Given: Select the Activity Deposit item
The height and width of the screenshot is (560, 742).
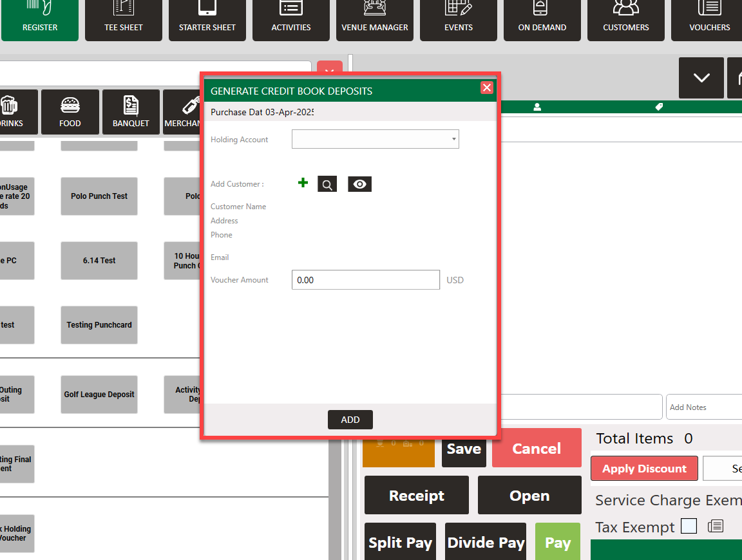Looking at the screenshot, I should point(182,395).
